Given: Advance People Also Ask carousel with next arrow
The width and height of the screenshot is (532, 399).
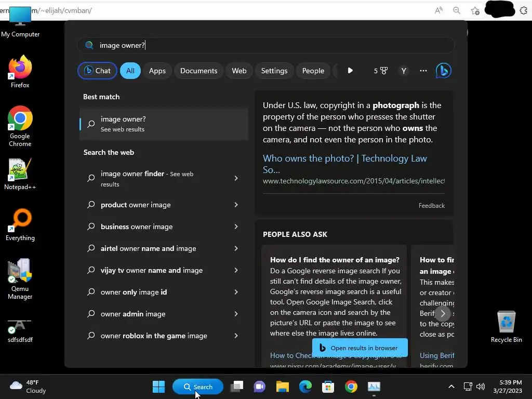Looking at the screenshot, I should coord(443,313).
